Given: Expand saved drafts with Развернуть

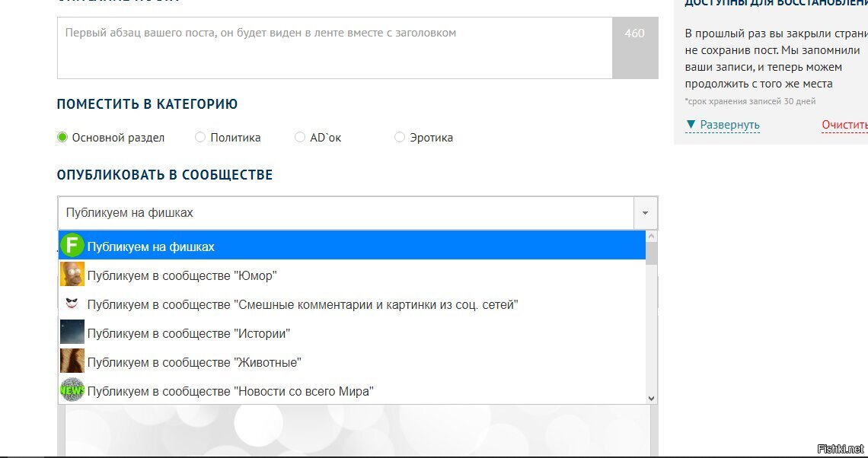Looking at the screenshot, I should point(723,125).
